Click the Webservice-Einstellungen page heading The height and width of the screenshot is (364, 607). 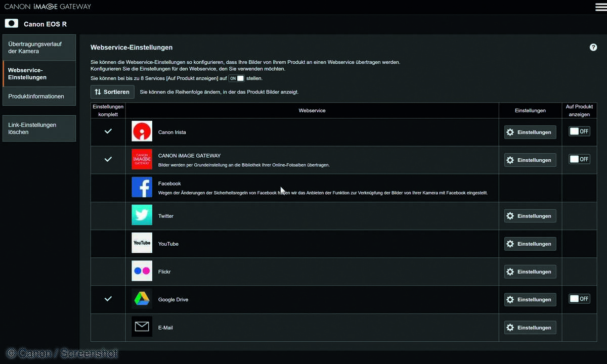point(132,48)
